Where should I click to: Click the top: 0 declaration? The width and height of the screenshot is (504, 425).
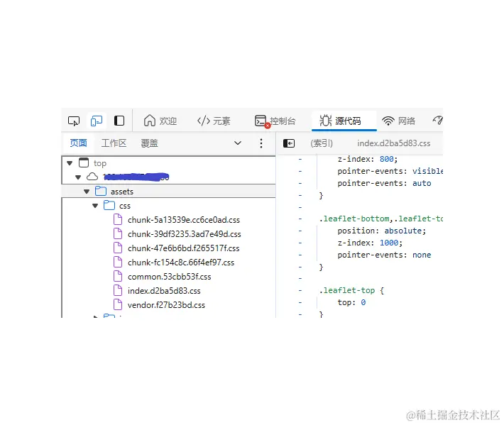pyautogui.click(x=351, y=302)
